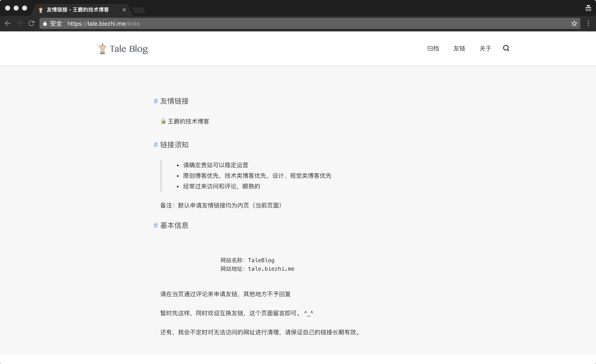
Task: Click the # anchor beside 友情链接 heading
Action: click(155, 101)
